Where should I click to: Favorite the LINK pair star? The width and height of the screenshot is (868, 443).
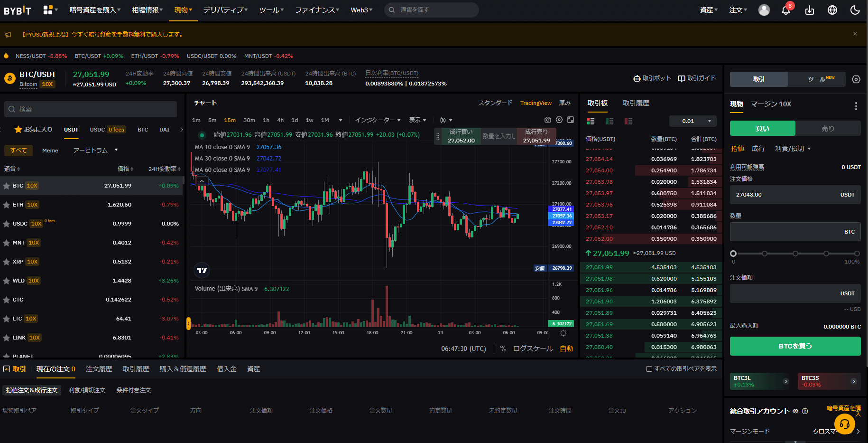click(7, 338)
